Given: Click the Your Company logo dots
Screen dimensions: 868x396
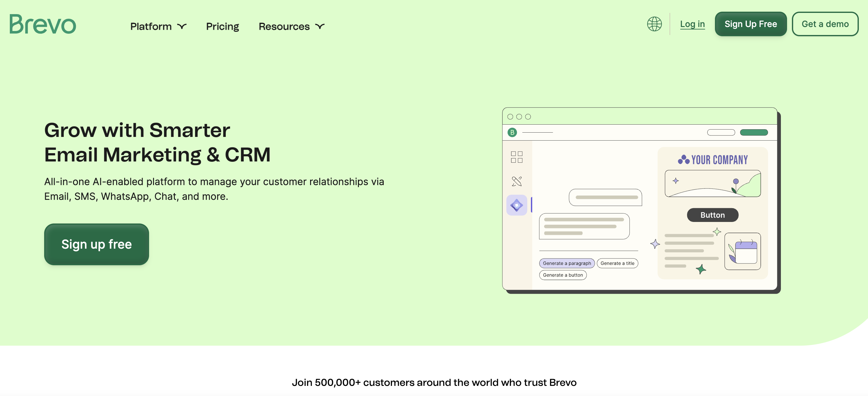Looking at the screenshot, I should (x=683, y=160).
